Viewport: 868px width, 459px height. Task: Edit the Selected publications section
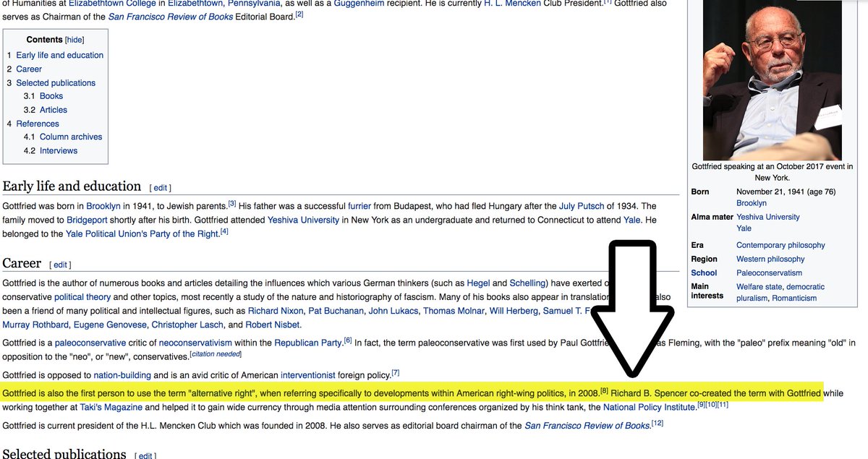point(145,455)
